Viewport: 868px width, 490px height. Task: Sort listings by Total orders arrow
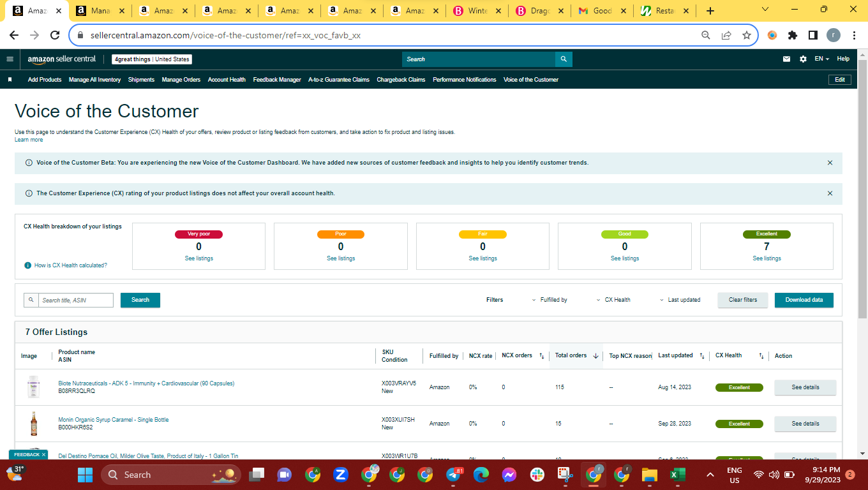[595, 356]
